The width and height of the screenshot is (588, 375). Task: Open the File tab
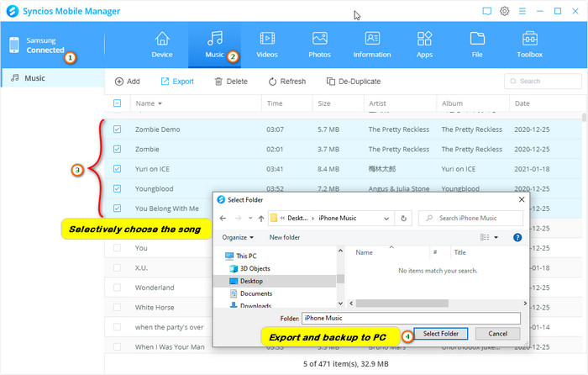[477, 45]
